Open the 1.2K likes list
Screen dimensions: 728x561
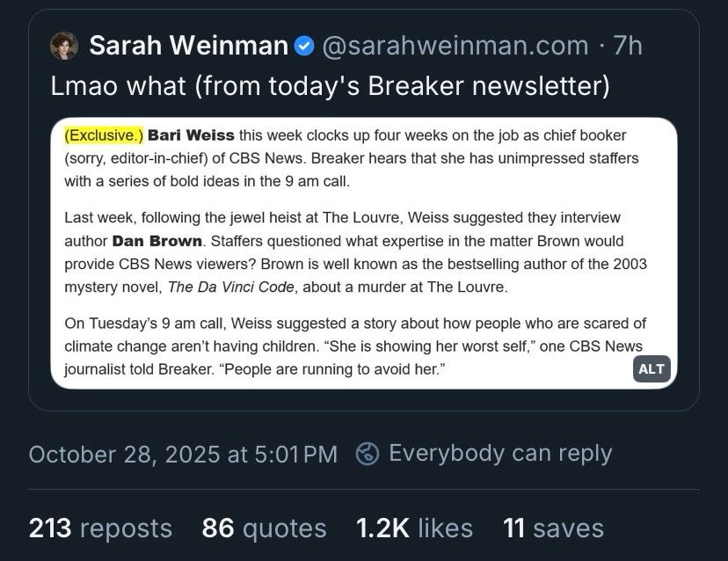413,528
